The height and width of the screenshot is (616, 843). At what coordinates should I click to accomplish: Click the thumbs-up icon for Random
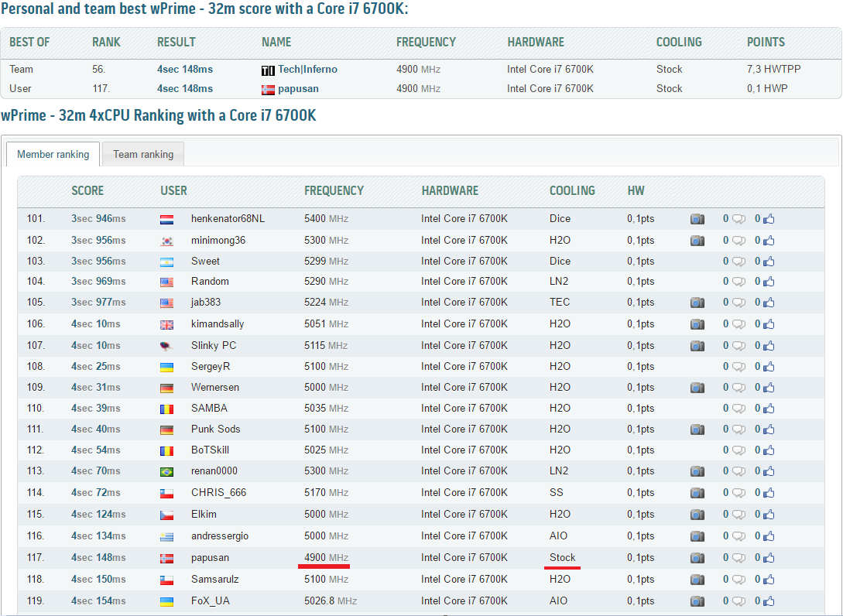tap(769, 281)
